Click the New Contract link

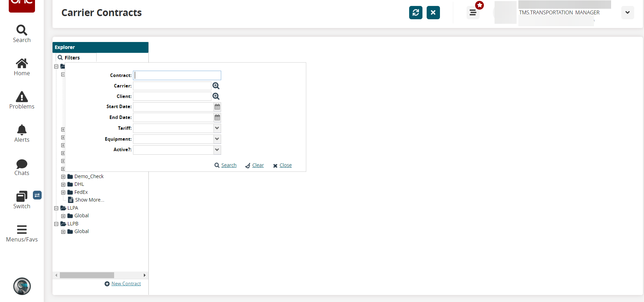(x=126, y=283)
